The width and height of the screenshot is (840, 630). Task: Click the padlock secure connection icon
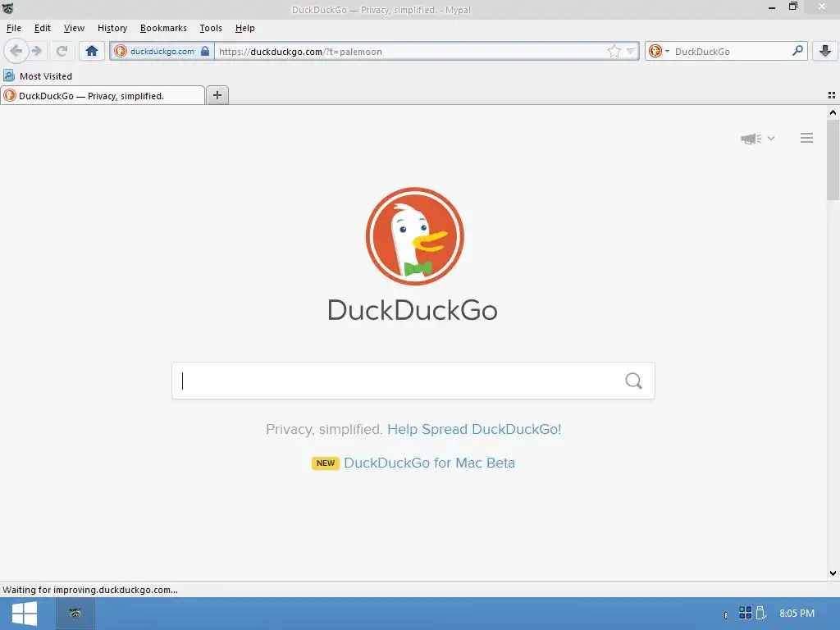(x=204, y=51)
